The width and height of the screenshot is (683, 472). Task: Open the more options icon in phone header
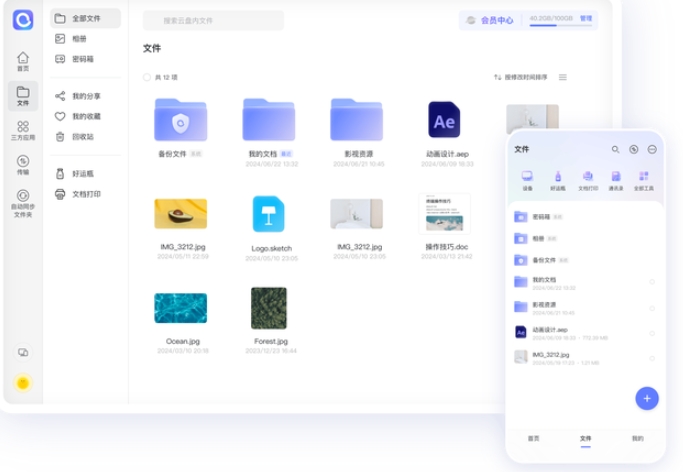(x=652, y=149)
